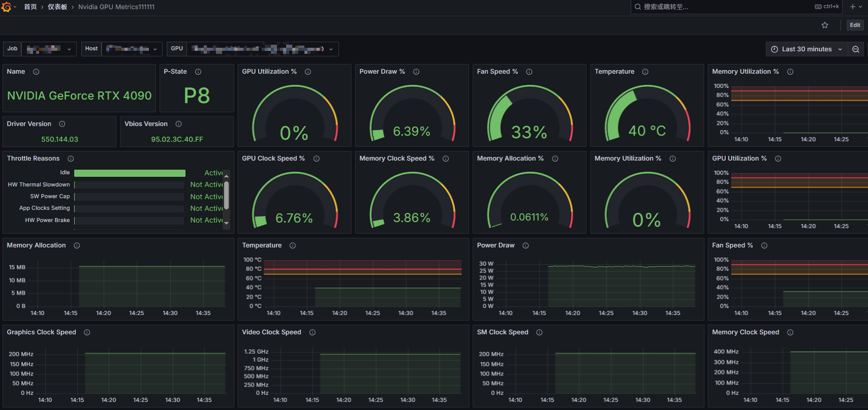Click the P8 state value
The image size is (868, 410).
(x=197, y=96)
